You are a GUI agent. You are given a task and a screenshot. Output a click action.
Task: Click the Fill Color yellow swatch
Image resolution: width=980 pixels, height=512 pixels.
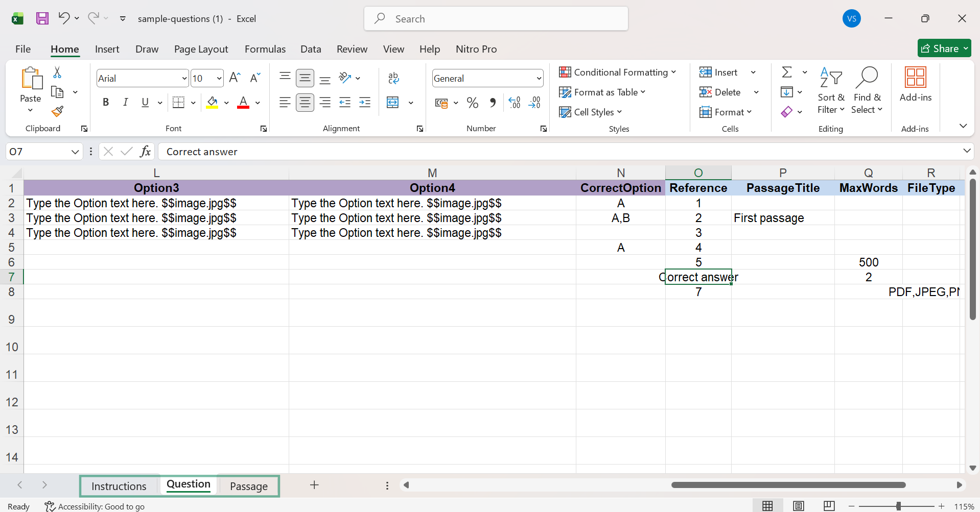click(x=213, y=103)
